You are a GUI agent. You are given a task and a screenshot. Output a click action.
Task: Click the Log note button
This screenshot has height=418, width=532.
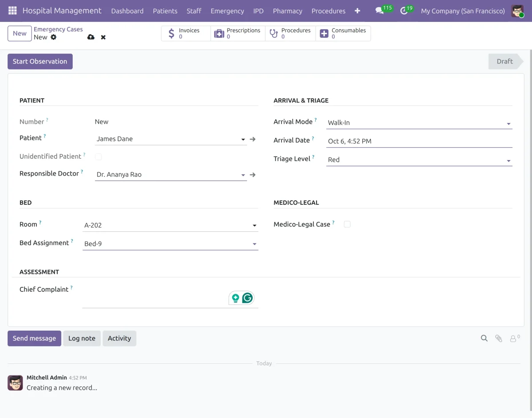[x=82, y=338]
